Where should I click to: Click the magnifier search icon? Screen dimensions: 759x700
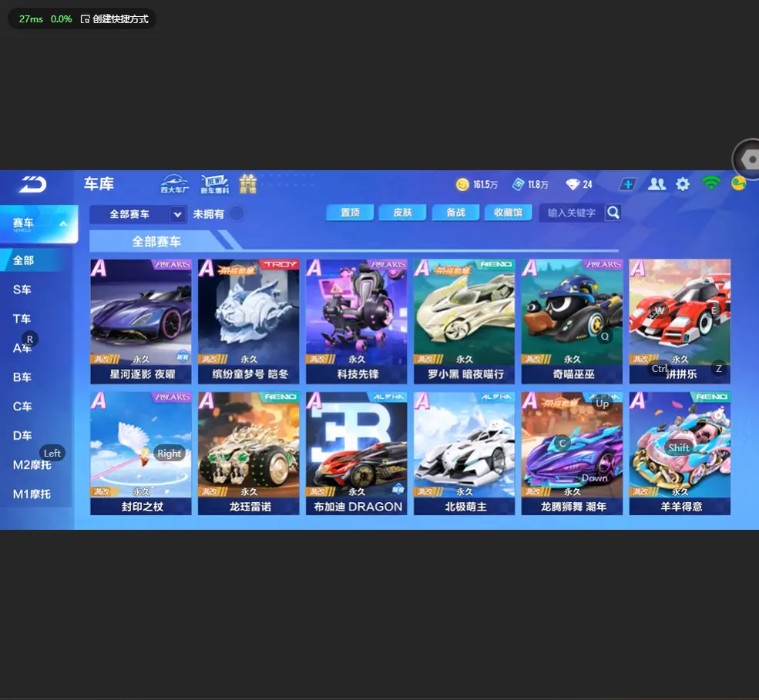613,213
